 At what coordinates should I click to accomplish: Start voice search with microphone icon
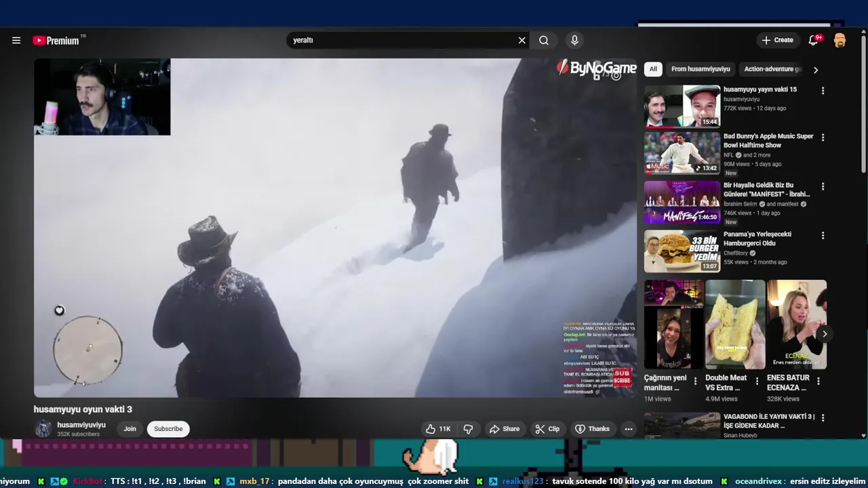click(574, 40)
